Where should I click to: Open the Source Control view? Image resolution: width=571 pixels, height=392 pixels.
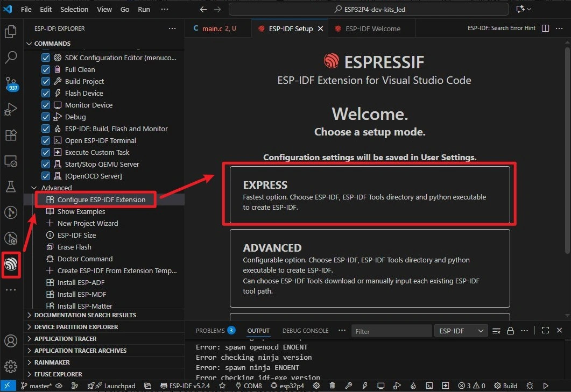[x=11, y=83]
